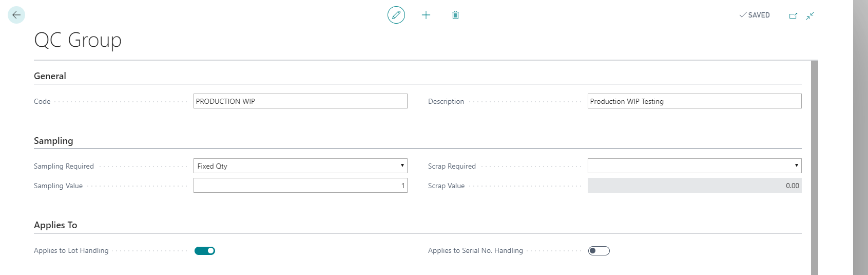Click the Code input field
The height and width of the screenshot is (275, 868).
tap(300, 101)
